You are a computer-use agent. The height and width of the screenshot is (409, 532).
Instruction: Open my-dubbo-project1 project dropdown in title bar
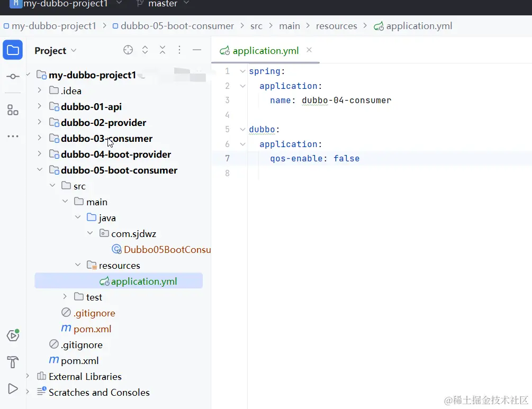[x=119, y=3]
